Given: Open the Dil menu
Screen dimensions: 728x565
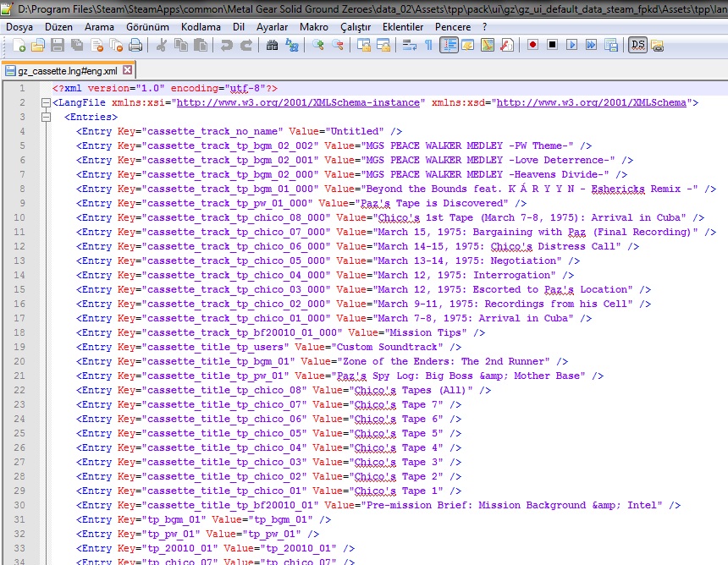Looking at the screenshot, I should click(x=239, y=27).
